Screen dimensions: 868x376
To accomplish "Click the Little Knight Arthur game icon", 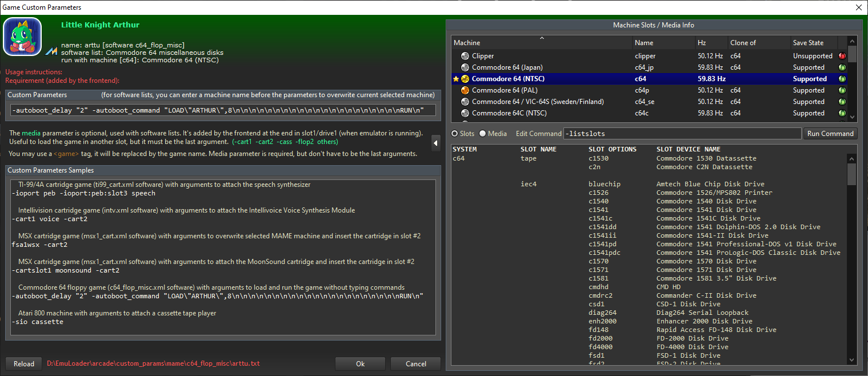I will pyautogui.click(x=22, y=37).
